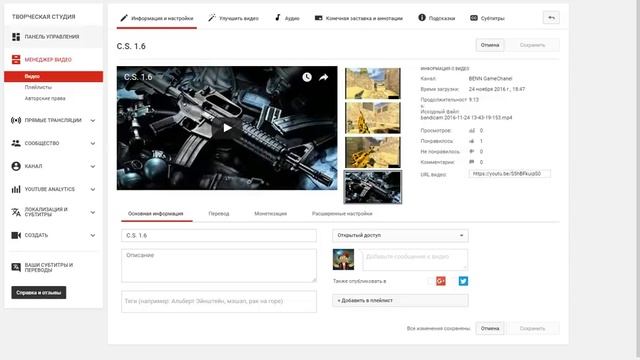Viewport: 640px width, 360px height.
Task: Click the Google+ share icon
Action: tap(441, 281)
